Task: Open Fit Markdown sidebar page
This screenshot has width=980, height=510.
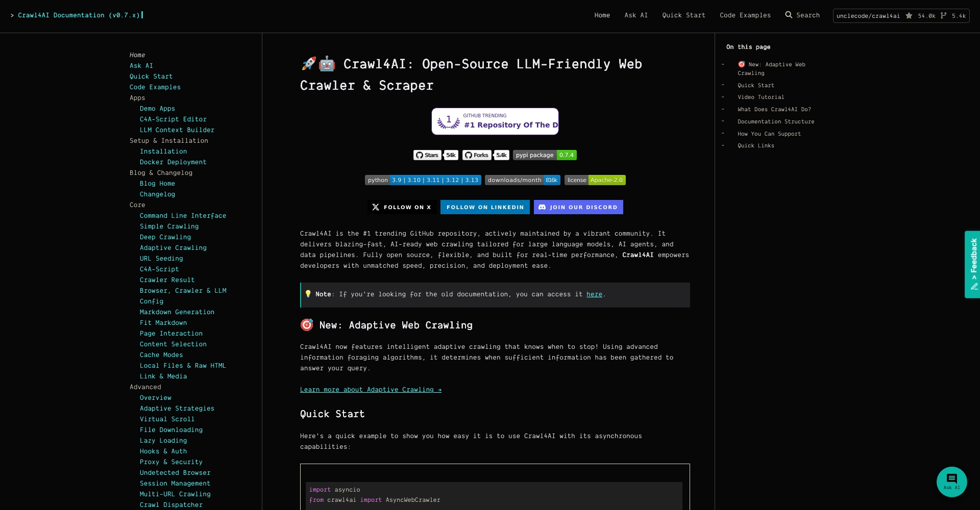Action: pyautogui.click(x=163, y=323)
